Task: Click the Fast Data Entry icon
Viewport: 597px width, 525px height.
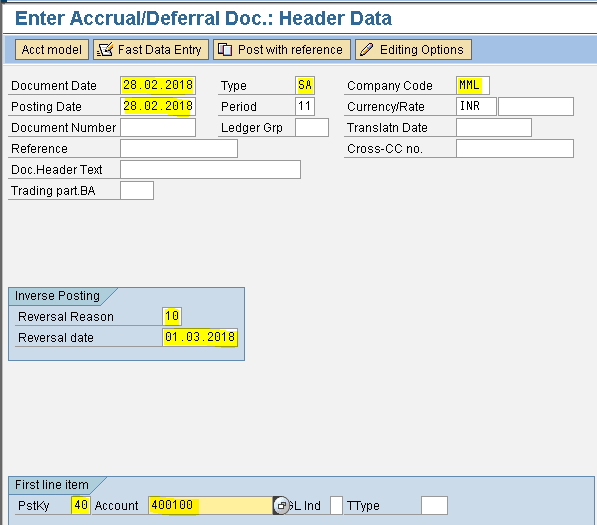Action: point(105,49)
